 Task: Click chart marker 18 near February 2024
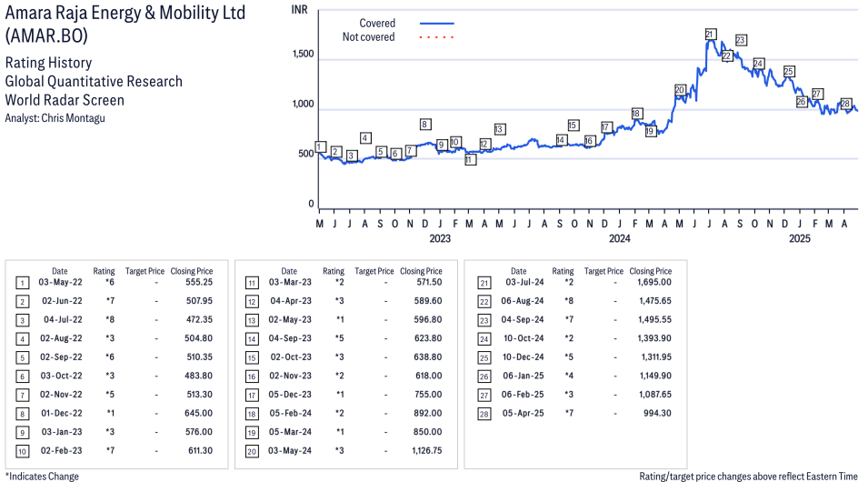click(636, 114)
